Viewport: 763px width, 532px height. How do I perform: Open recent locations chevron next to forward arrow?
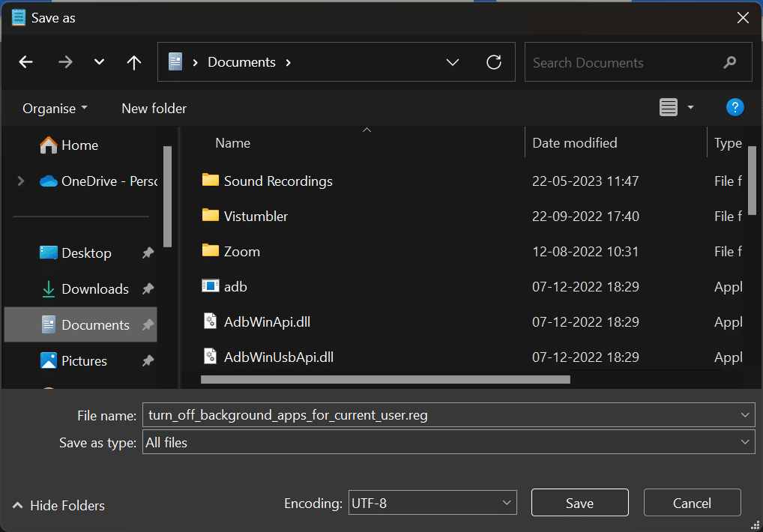click(x=99, y=62)
